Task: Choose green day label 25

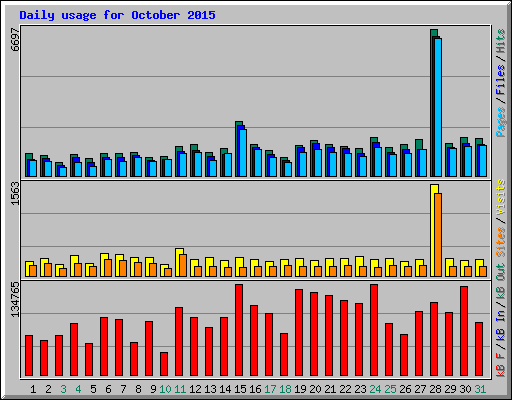Action: pyautogui.click(x=390, y=389)
